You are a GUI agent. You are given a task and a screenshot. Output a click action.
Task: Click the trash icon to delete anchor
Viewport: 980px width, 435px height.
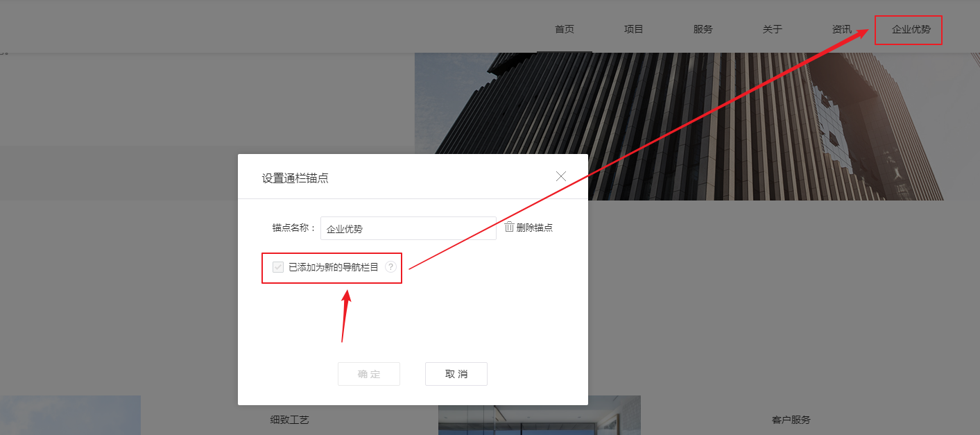tap(509, 227)
